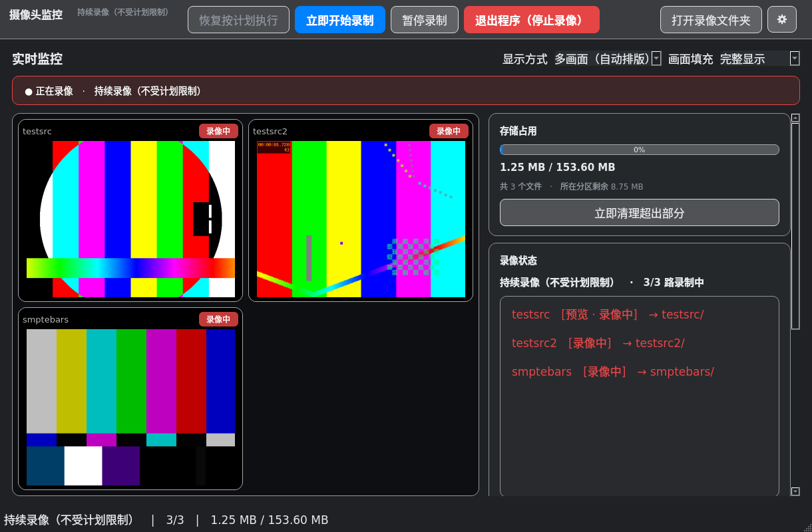This screenshot has height=532, width=812.
Task: Click 录像中 badge on testsrc2 tile
Action: (x=449, y=131)
